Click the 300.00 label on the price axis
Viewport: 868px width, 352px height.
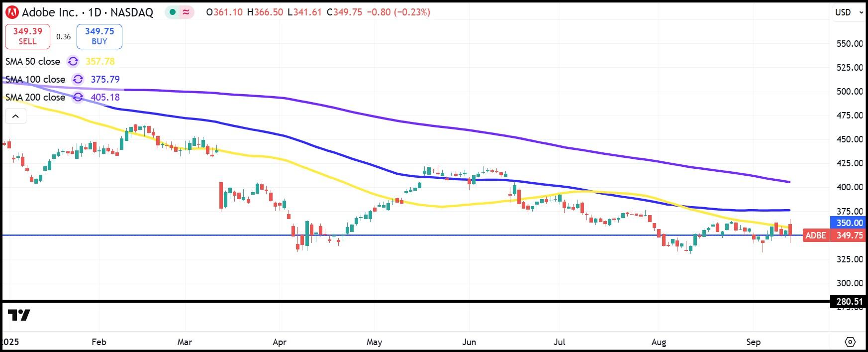coord(850,283)
